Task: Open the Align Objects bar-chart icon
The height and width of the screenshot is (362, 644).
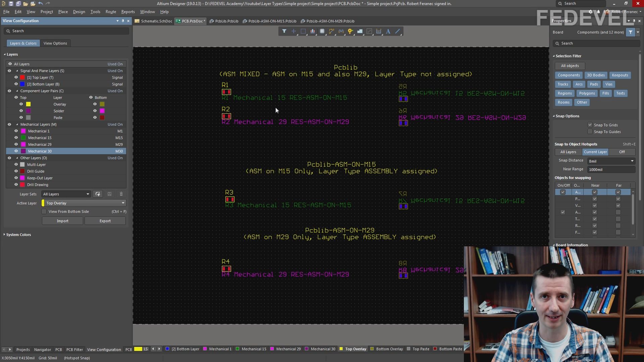Action: point(313,32)
